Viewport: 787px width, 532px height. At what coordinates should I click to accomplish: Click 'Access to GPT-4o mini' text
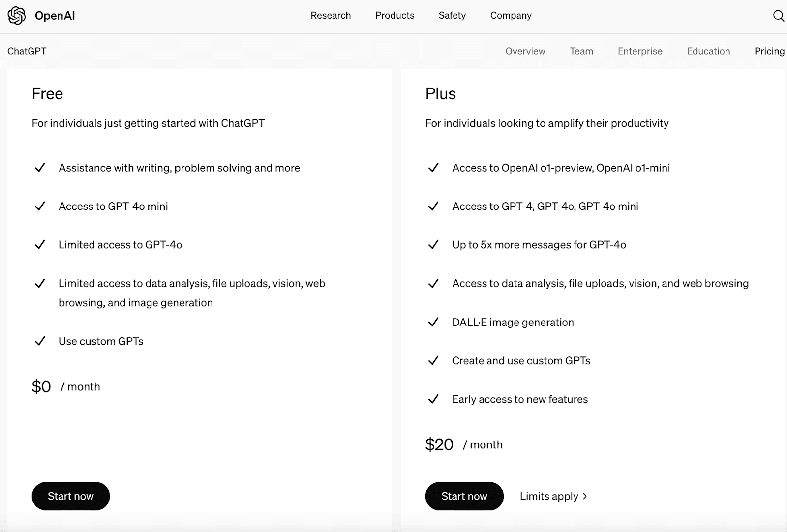click(113, 207)
